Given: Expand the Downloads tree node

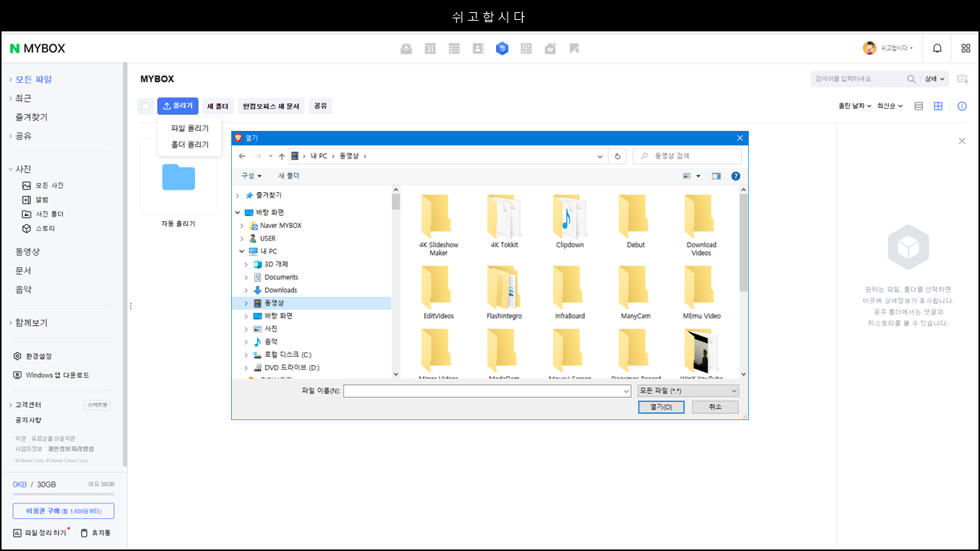Looking at the screenshot, I should (x=246, y=290).
